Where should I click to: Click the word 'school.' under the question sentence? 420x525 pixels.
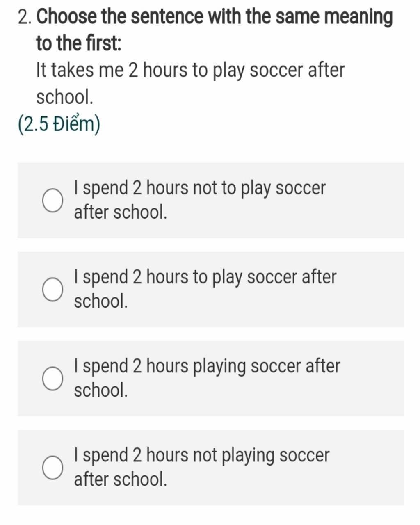coord(65,98)
